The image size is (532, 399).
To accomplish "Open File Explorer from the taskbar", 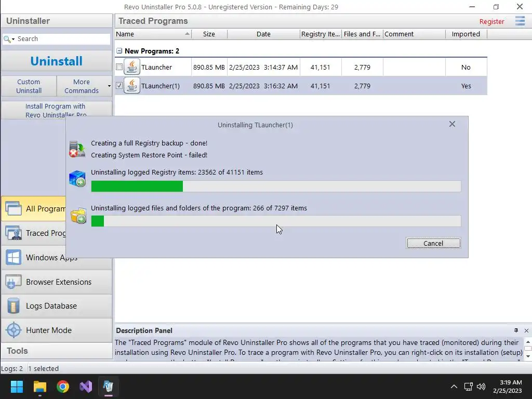I will pyautogui.click(x=39, y=387).
